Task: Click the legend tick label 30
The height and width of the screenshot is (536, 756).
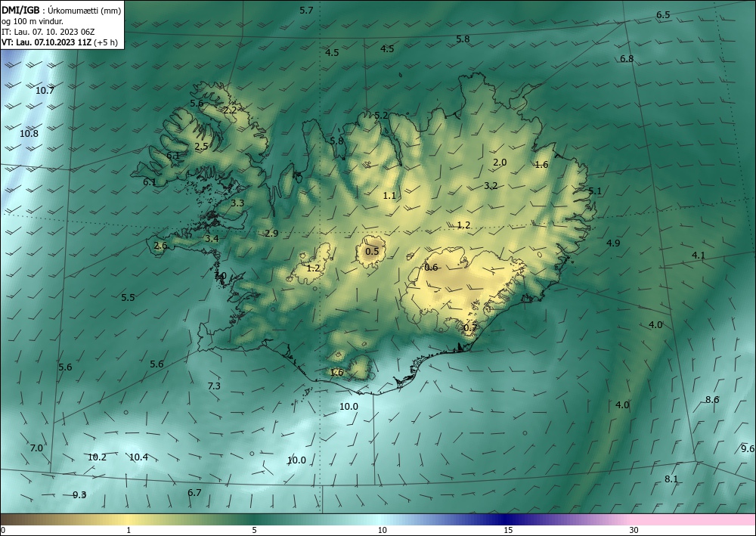Action: (634, 531)
